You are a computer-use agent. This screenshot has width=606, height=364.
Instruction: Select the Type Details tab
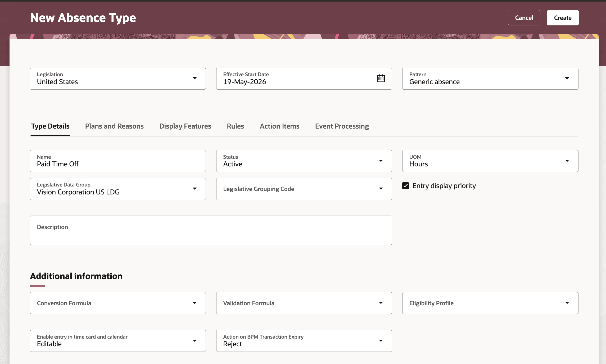pyautogui.click(x=50, y=126)
